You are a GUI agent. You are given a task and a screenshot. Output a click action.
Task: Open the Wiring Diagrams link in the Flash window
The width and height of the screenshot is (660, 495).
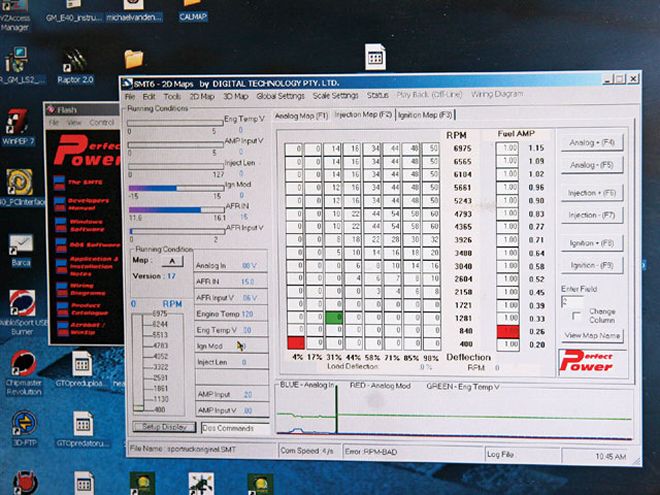click(82, 289)
